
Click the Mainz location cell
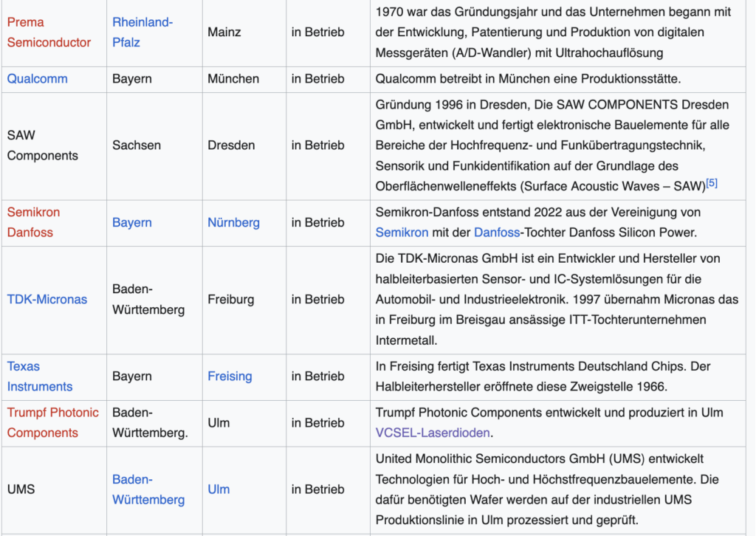[x=224, y=32]
